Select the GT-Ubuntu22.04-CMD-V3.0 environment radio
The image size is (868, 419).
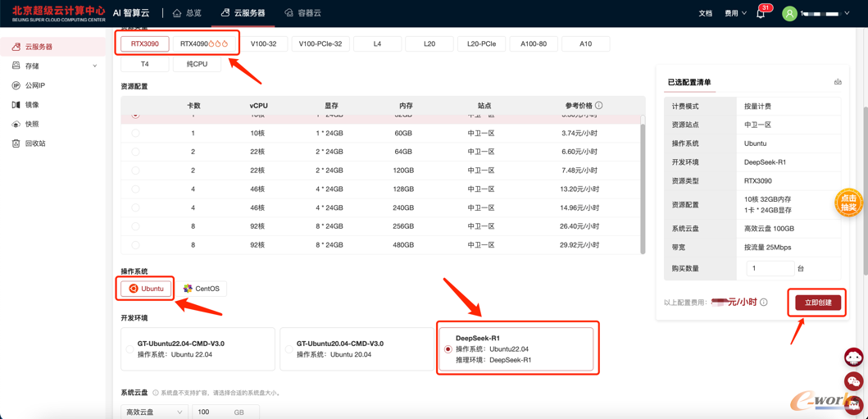tap(130, 349)
